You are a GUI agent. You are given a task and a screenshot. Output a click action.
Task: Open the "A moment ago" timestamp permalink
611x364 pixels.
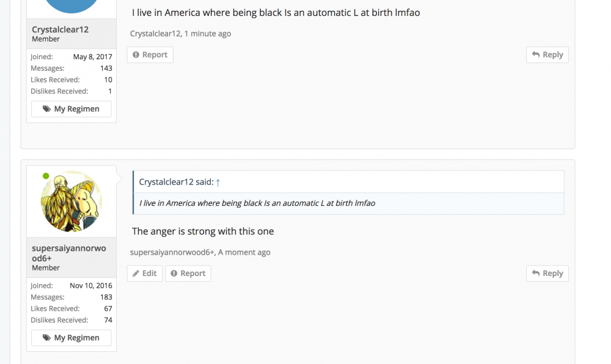[x=244, y=252]
